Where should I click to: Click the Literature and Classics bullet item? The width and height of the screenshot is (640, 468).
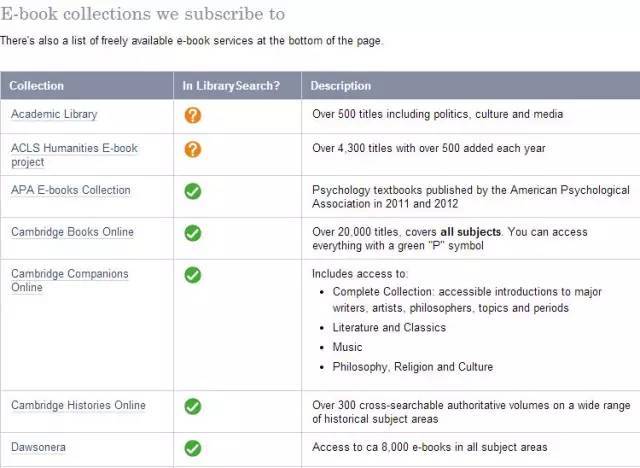point(389,328)
